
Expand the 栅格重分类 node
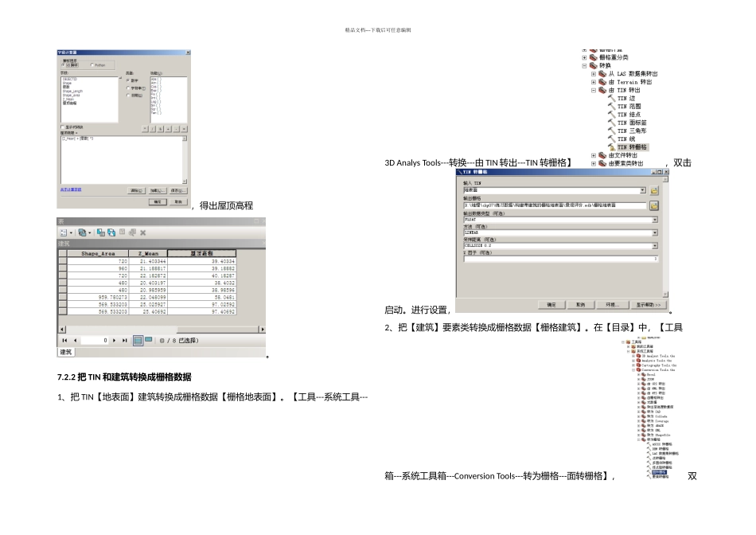584,57
